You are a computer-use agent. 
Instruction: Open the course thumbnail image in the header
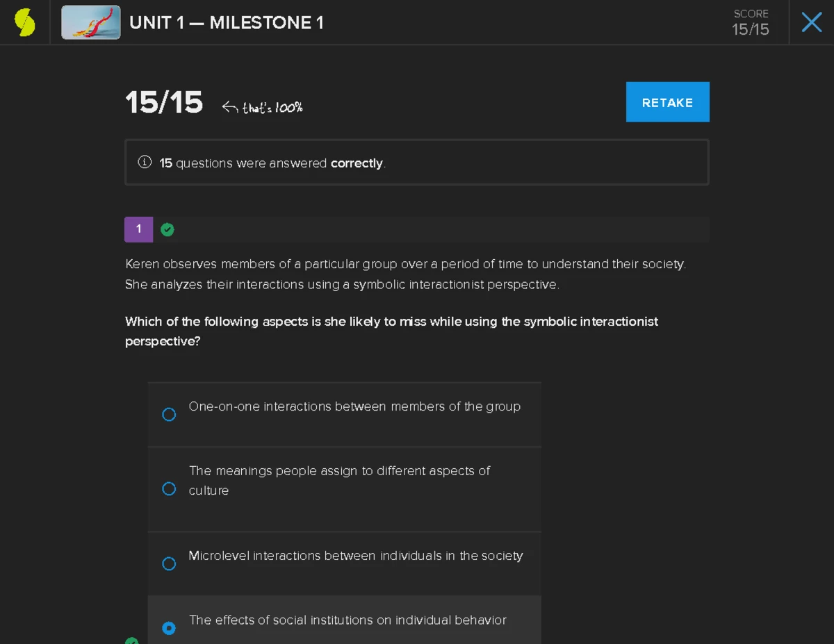pos(90,22)
